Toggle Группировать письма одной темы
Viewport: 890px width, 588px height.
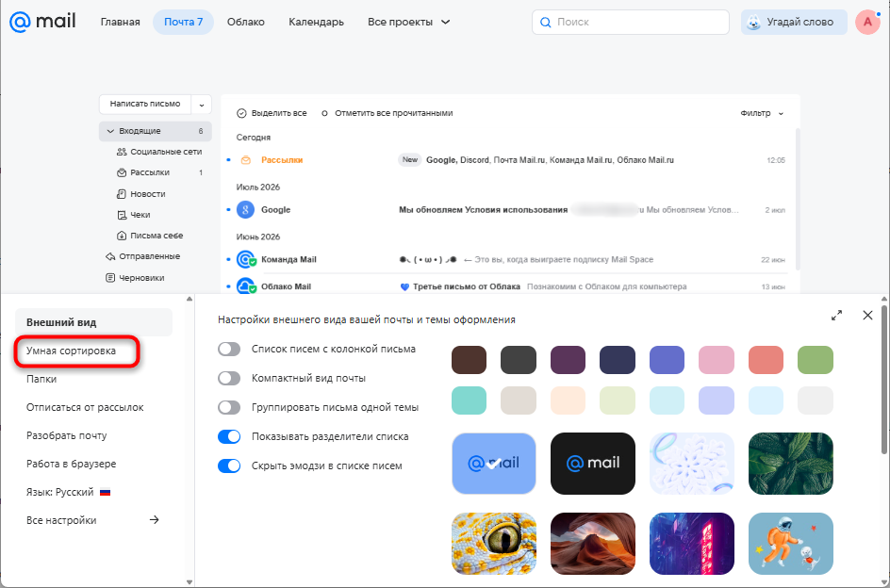point(229,407)
